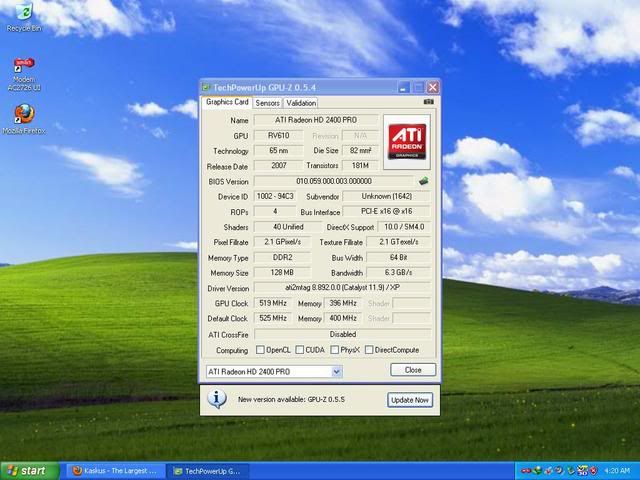
Task: Click the Update Now button
Action: tap(410, 400)
